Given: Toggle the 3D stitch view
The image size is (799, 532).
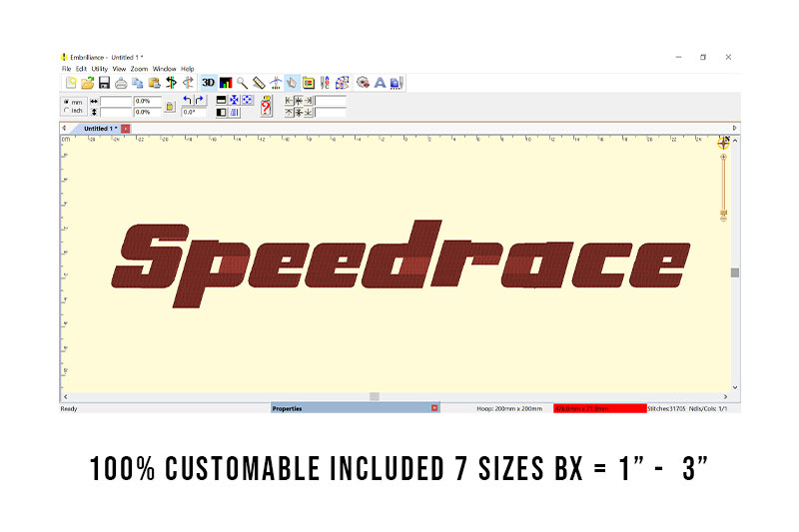Looking at the screenshot, I should click(209, 83).
